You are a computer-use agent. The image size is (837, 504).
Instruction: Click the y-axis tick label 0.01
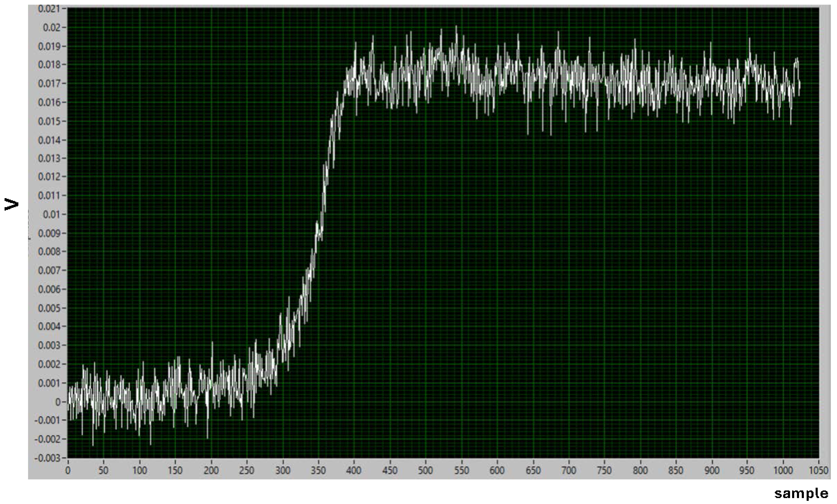pyautogui.click(x=52, y=214)
